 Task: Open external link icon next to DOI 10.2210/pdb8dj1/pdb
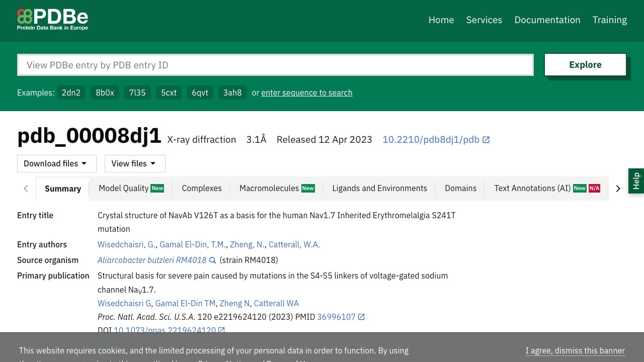[486, 140]
